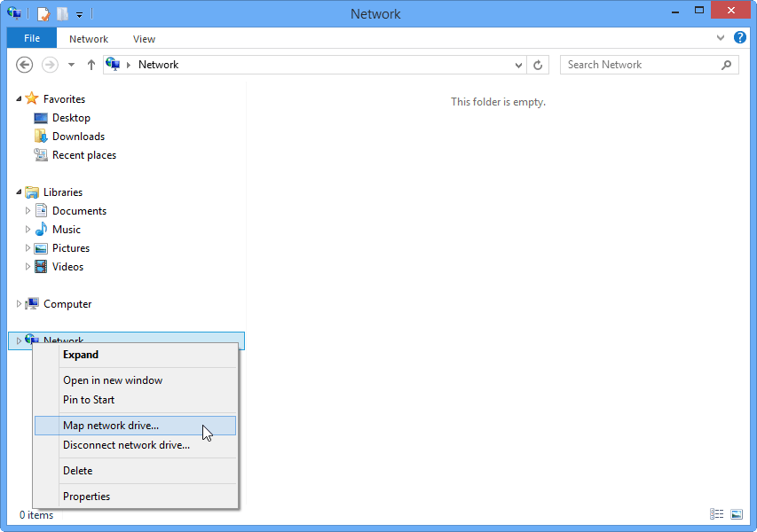Expand the ribbon with the chevron
Screen dimensions: 757x532
[721, 37]
